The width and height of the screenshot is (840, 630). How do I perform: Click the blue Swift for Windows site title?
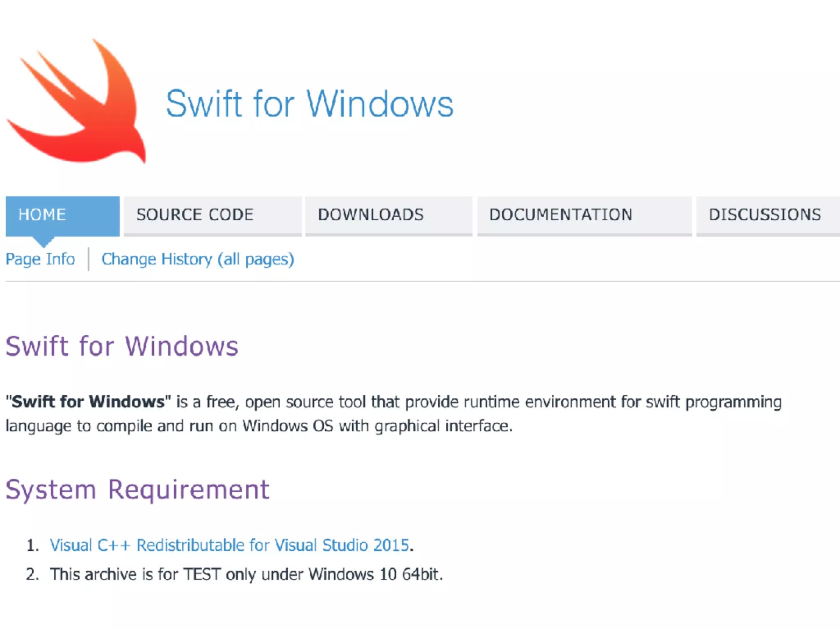tap(309, 104)
